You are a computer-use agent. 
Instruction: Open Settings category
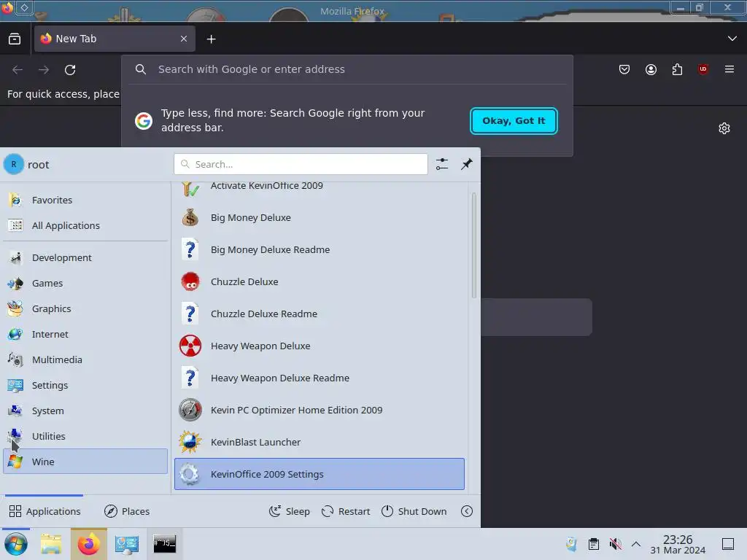(x=85, y=385)
